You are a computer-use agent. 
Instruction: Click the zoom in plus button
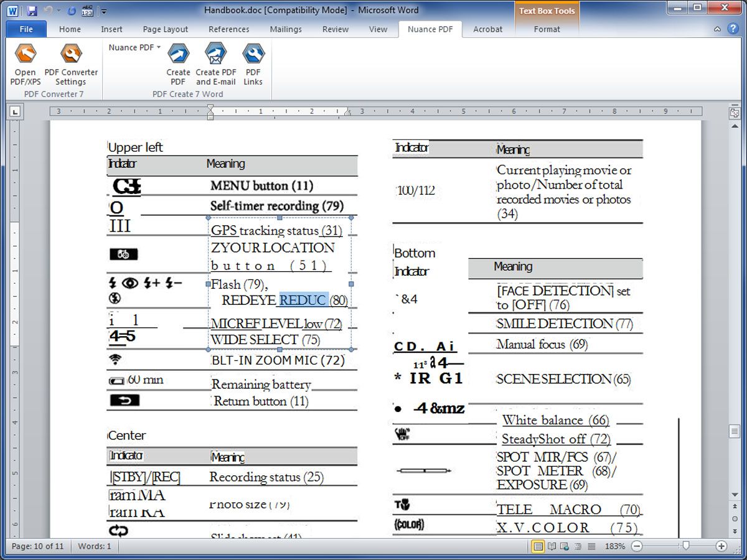point(721,546)
